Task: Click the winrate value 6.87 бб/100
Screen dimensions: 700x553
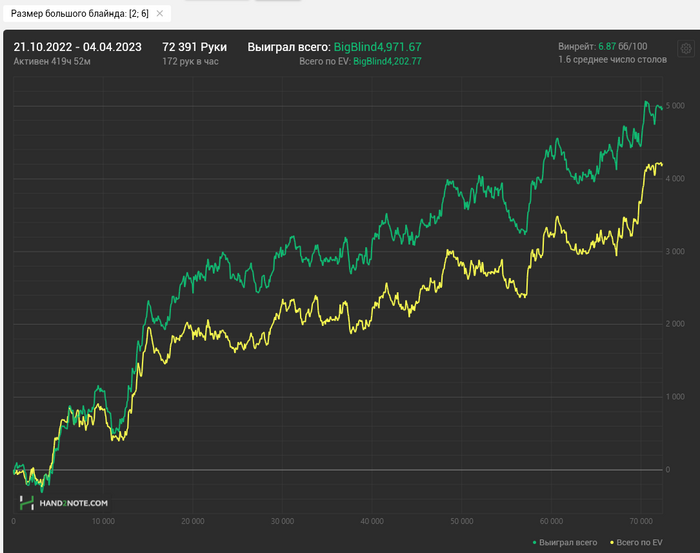Action: tap(622, 46)
